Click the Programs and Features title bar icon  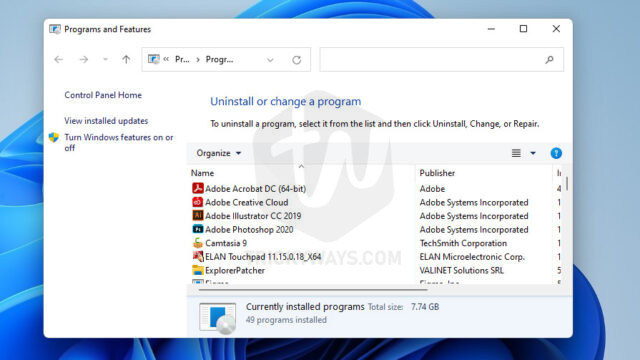pyautogui.click(x=55, y=29)
